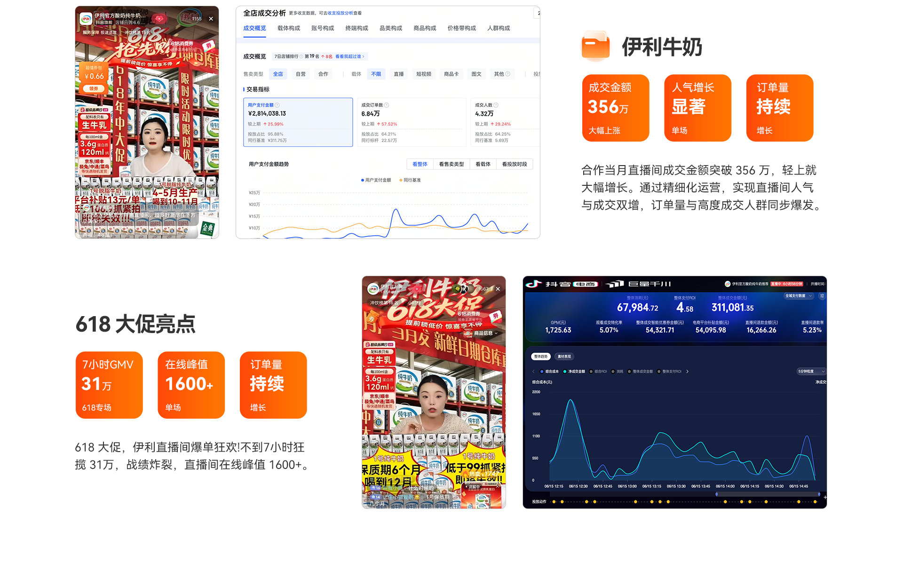The image size is (903, 588).
Task: Close the 618大促 livestream with X icon
Action: click(x=498, y=289)
